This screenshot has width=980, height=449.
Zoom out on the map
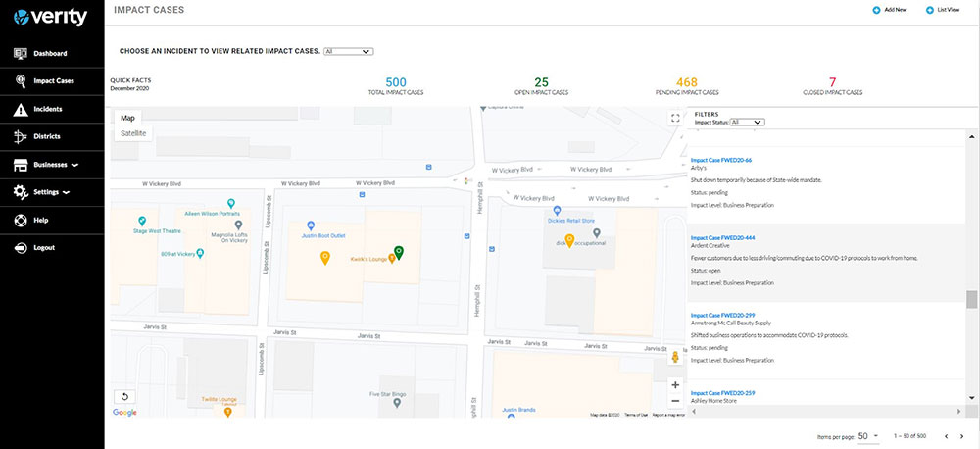click(675, 401)
